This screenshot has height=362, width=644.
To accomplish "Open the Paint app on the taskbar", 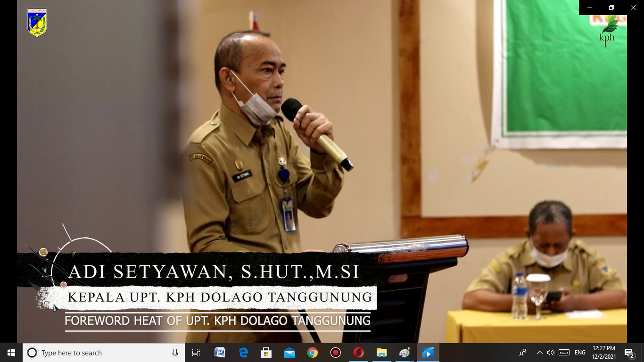I will (x=405, y=353).
